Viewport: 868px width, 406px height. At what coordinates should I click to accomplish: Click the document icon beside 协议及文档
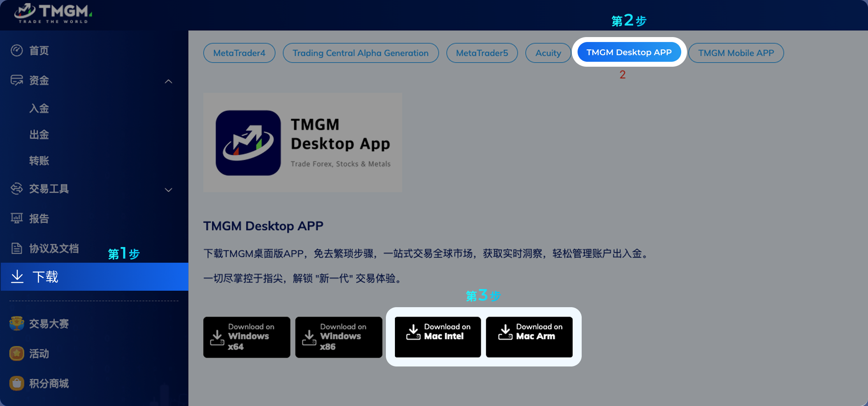pos(17,248)
